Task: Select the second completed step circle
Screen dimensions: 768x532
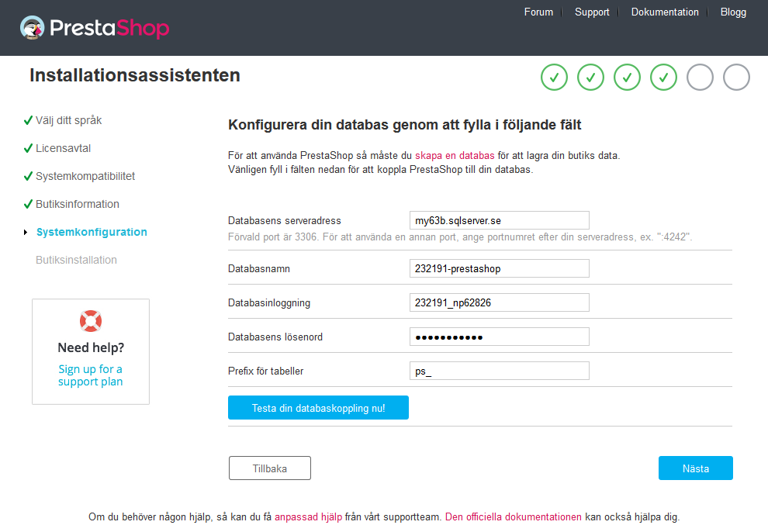Action: click(590, 78)
